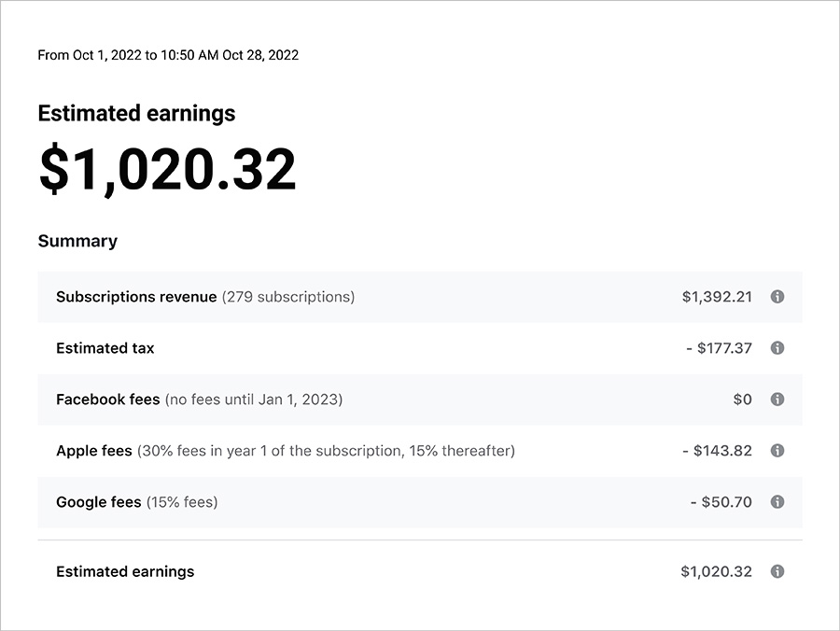Image resolution: width=840 pixels, height=631 pixels.
Task: Show Apple fees info icon details
Action: (777, 451)
